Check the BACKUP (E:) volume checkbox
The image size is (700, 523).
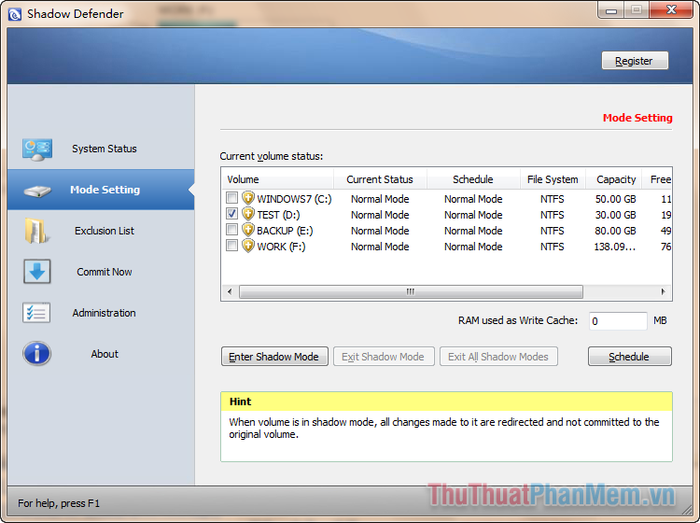(x=232, y=229)
